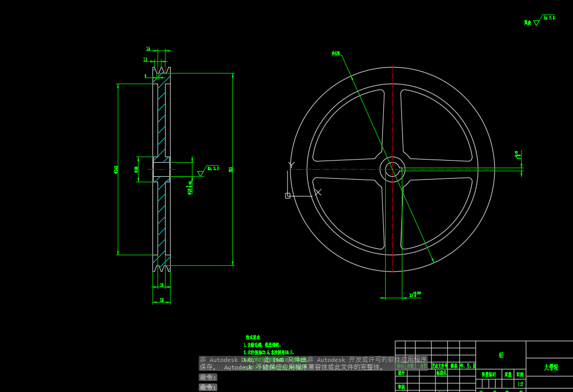Click the UCS X-axis cross marker
The image size is (573, 392).
(318, 192)
